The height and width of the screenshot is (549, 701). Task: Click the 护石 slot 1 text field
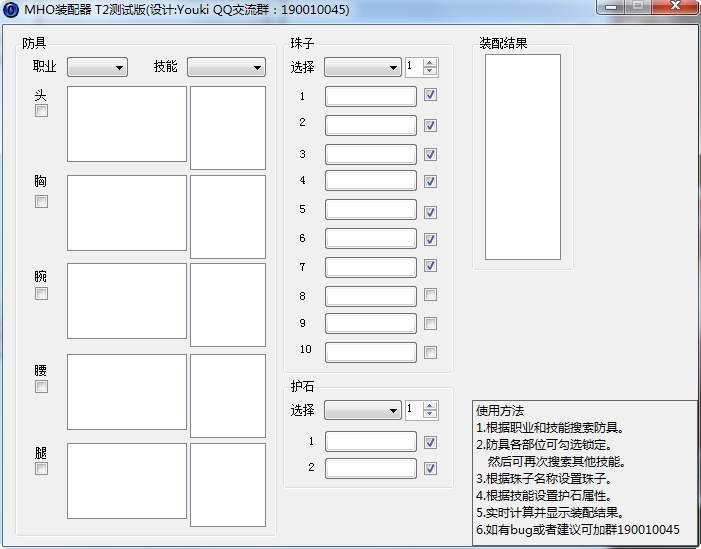tap(370, 441)
